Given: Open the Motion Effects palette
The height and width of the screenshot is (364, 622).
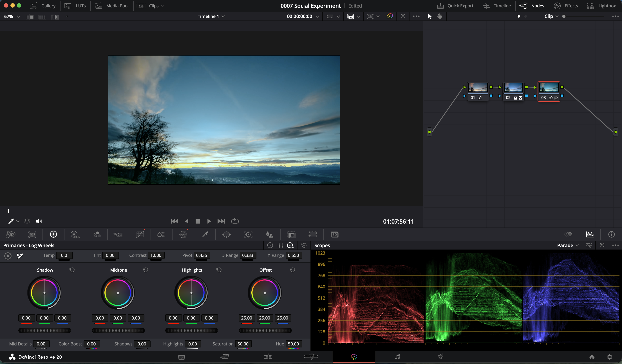Looking at the screenshot, I should click(x=118, y=234).
